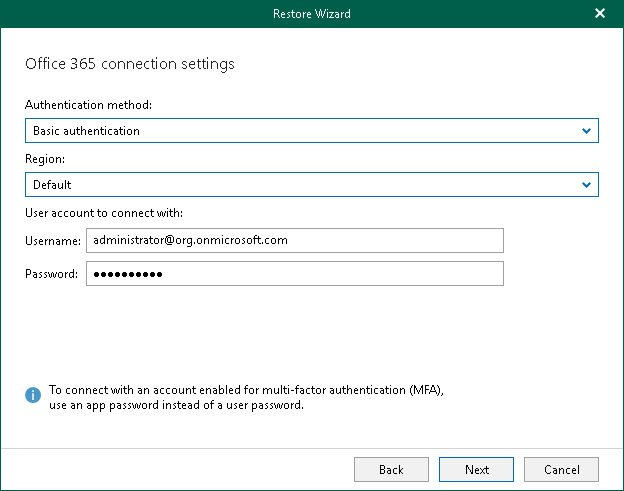The width and height of the screenshot is (624, 491).
Task: Click the Password label
Action: click(x=52, y=274)
